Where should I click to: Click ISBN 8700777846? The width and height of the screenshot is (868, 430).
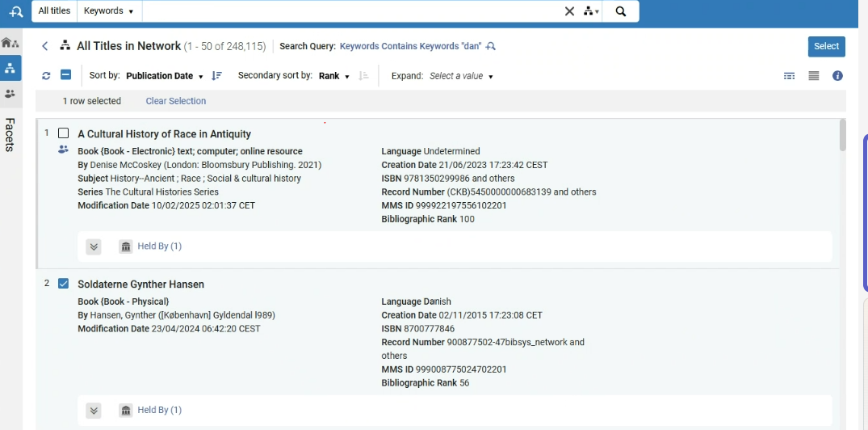coord(418,329)
